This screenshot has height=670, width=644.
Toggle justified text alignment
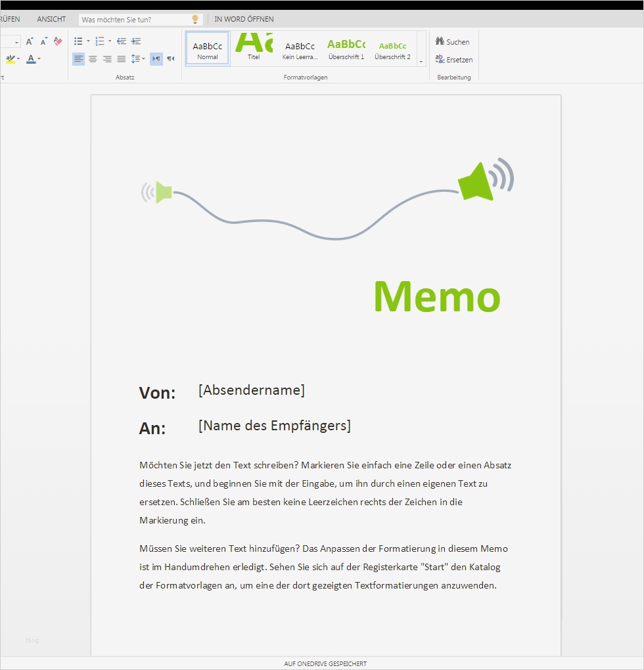pyautogui.click(x=122, y=59)
